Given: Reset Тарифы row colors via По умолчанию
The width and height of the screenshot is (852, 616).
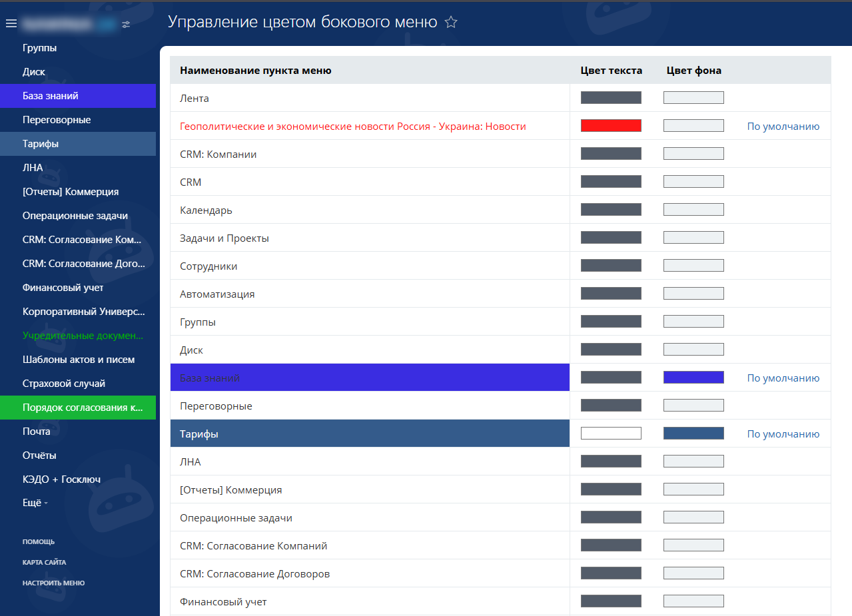Looking at the screenshot, I should tap(783, 434).
